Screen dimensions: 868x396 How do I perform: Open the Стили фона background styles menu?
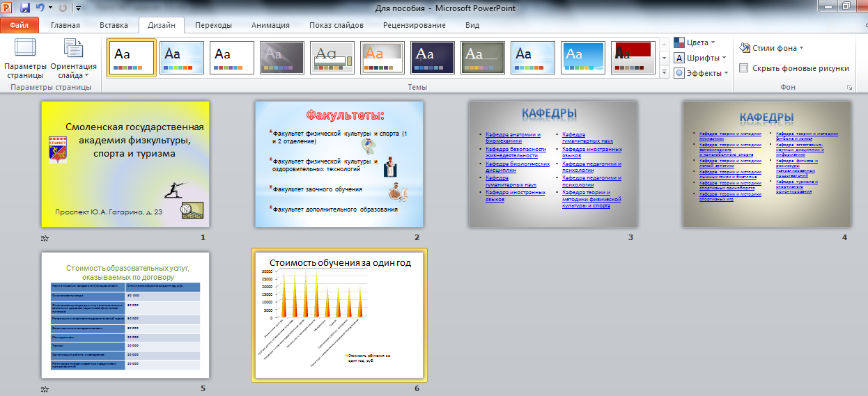(x=772, y=48)
